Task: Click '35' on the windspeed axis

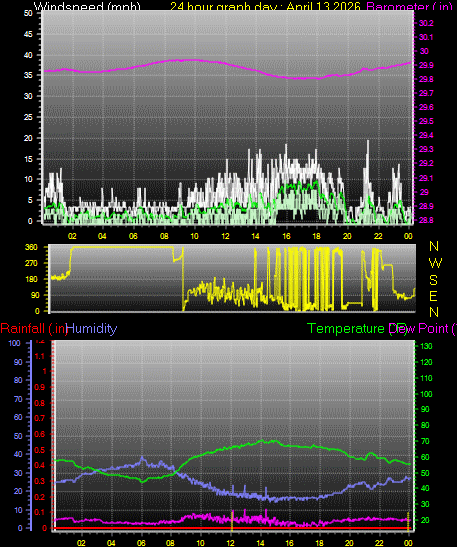Action: [x=28, y=75]
